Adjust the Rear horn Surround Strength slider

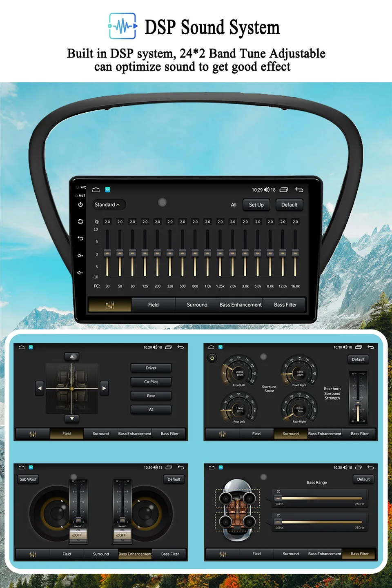pyautogui.click(x=358, y=397)
